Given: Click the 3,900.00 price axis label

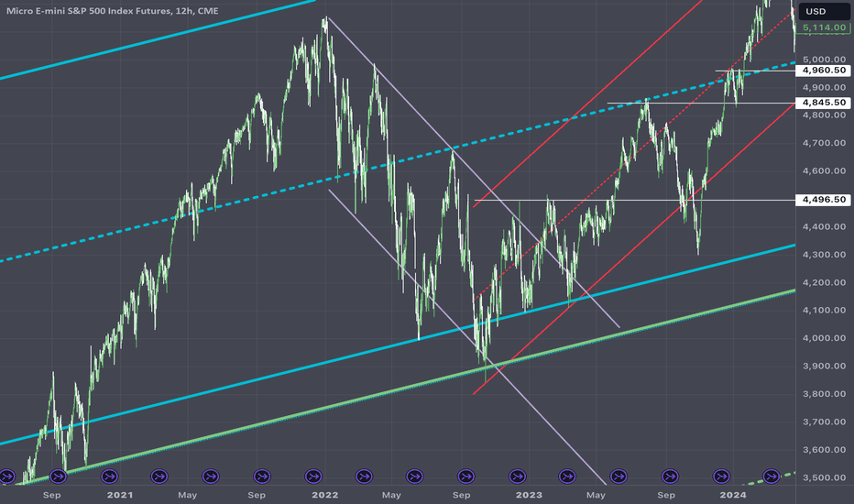Looking at the screenshot, I should (x=824, y=366).
